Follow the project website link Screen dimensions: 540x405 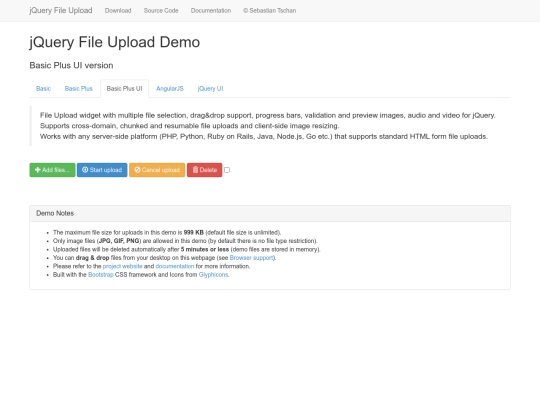tap(122, 266)
